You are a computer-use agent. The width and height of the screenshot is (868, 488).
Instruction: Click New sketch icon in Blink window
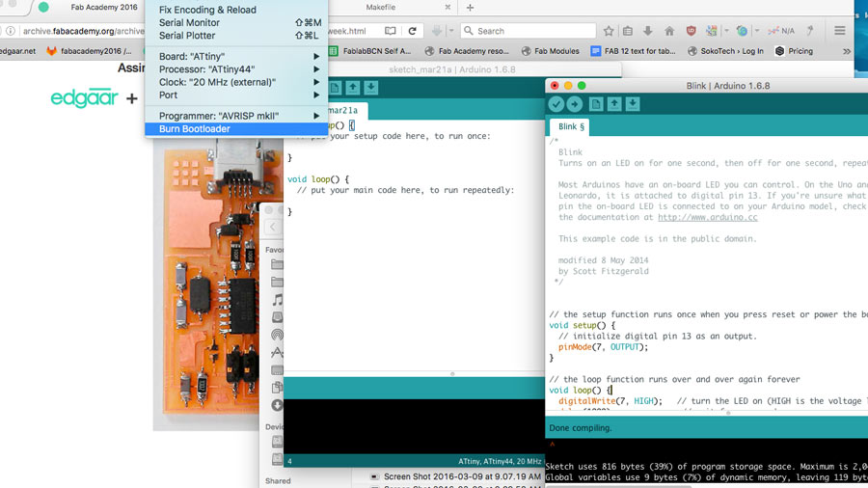click(x=596, y=104)
